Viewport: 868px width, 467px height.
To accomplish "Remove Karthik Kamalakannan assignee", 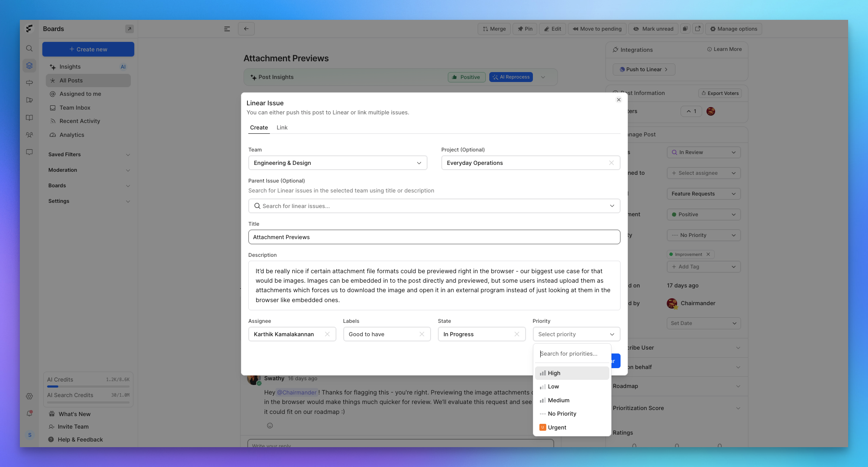I will point(327,334).
